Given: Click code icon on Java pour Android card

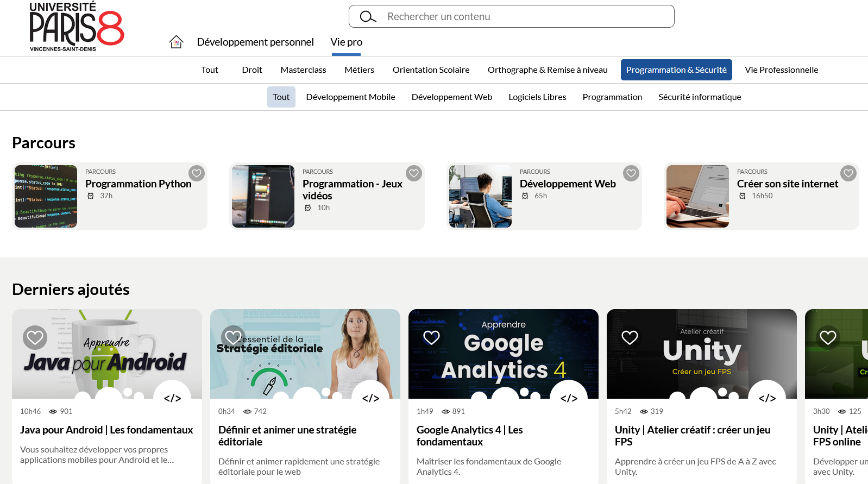Looking at the screenshot, I should (172, 398).
